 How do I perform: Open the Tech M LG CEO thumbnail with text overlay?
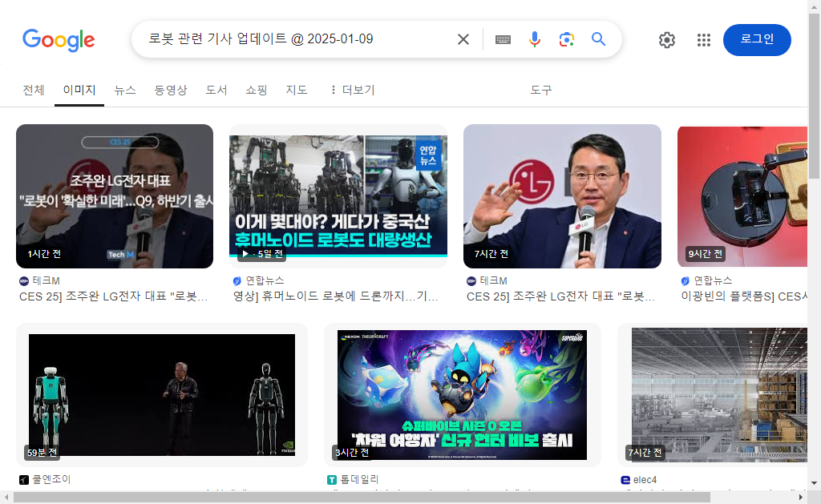click(115, 196)
